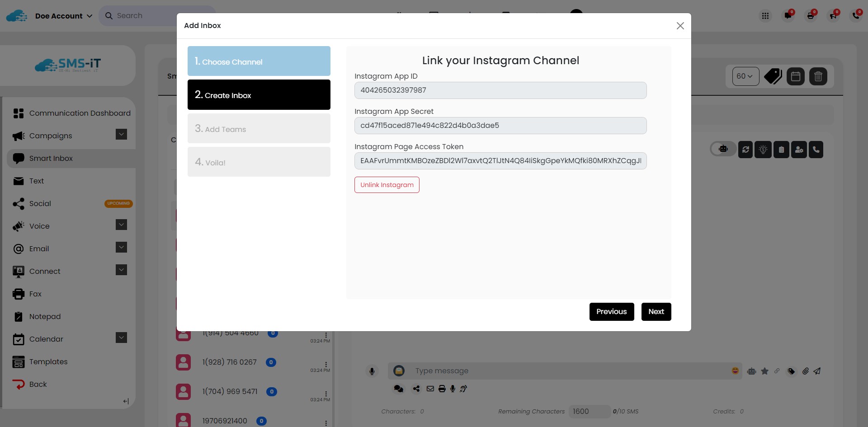The height and width of the screenshot is (427, 868).
Task: Click the chat bubbles channel icon below message box
Action: click(398, 389)
